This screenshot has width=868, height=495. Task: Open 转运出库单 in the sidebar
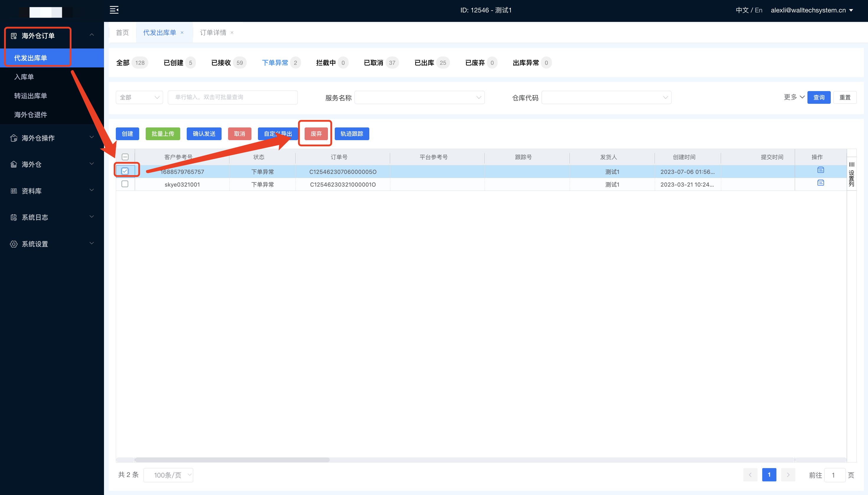tap(52, 96)
